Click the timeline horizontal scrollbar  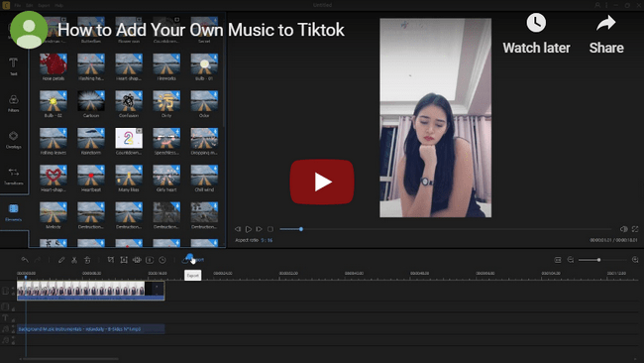[69, 359]
